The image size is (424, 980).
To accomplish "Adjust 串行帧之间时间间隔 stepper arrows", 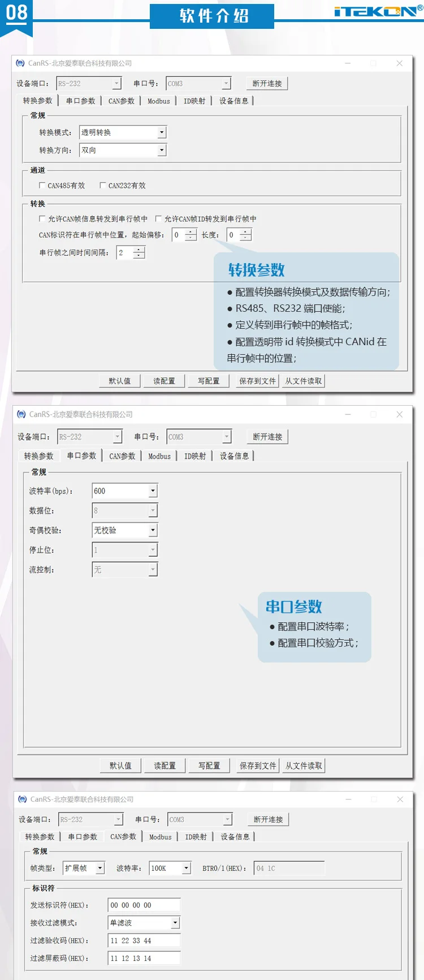I will 139,253.
